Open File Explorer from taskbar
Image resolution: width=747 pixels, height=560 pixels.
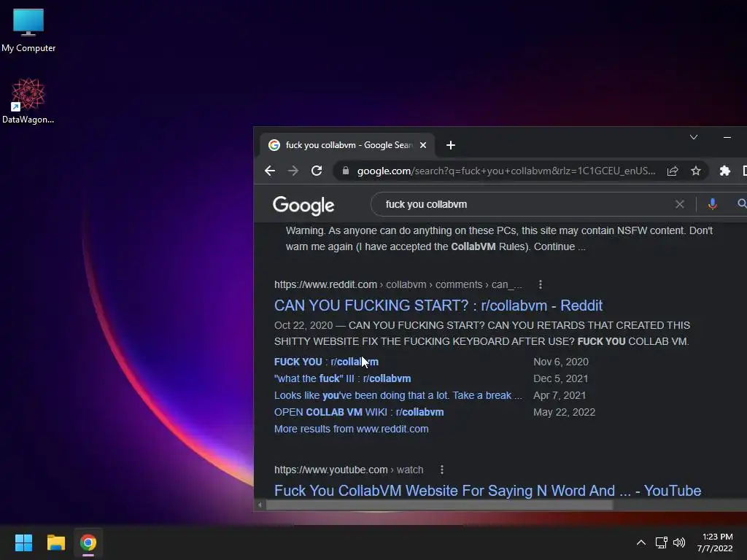point(55,542)
